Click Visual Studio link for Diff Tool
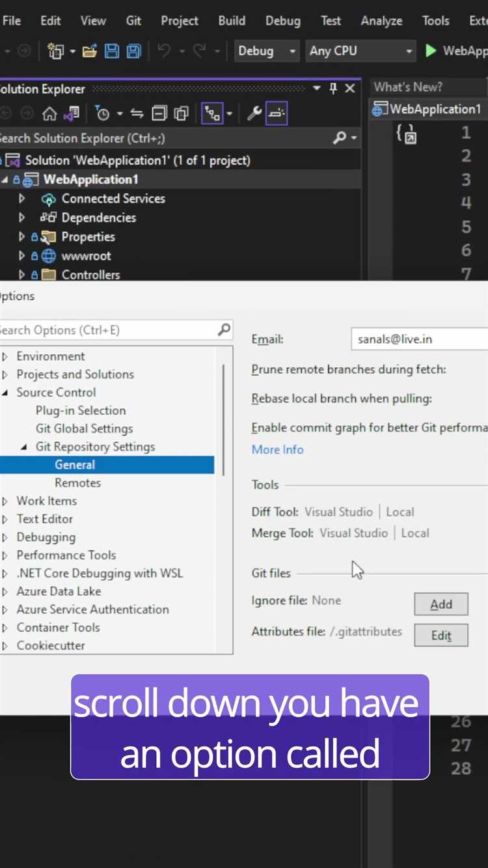 [338, 512]
